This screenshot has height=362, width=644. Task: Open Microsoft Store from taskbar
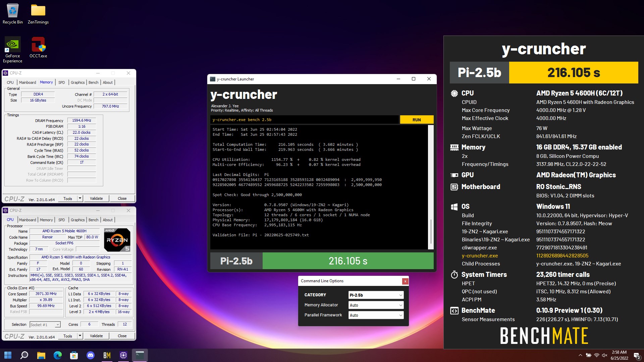click(74, 355)
